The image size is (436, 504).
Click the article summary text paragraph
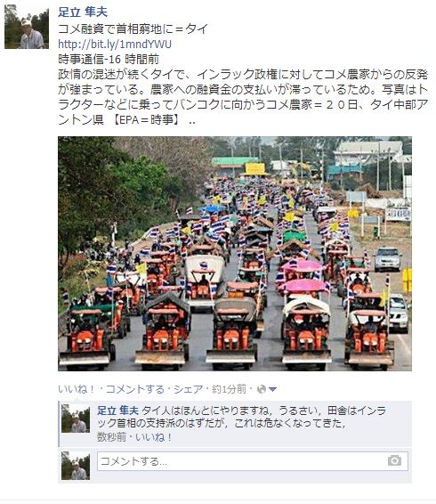[243, 97]
